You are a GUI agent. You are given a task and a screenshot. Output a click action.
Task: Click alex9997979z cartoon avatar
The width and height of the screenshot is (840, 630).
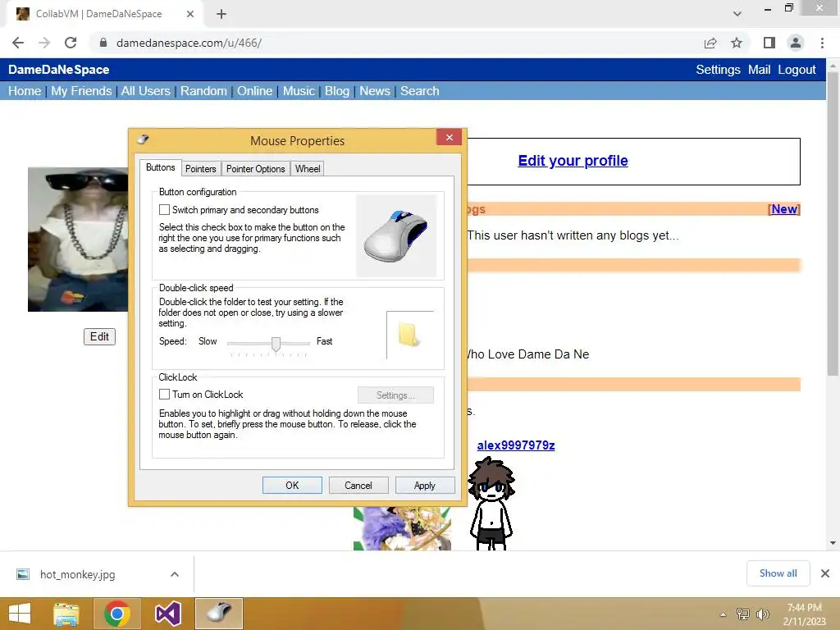pos(491,503)
